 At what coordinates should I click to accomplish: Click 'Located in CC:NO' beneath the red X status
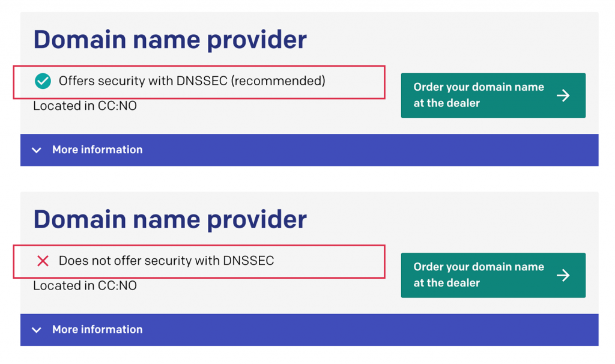85,285
